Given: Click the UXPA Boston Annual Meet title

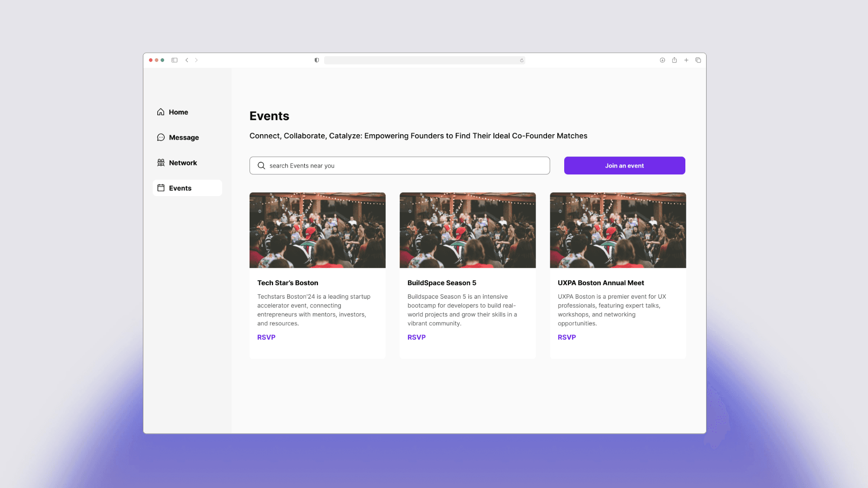Looking at the screenshot, I should coord(601,283).
